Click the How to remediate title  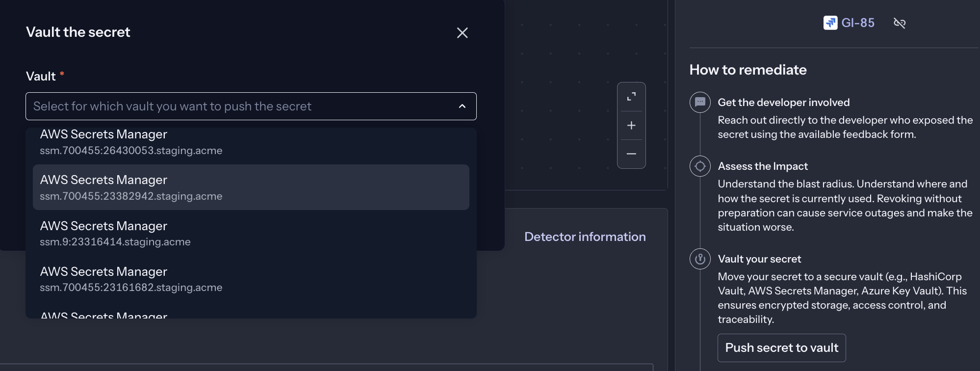pyautogui.click(x=748, y=70)
